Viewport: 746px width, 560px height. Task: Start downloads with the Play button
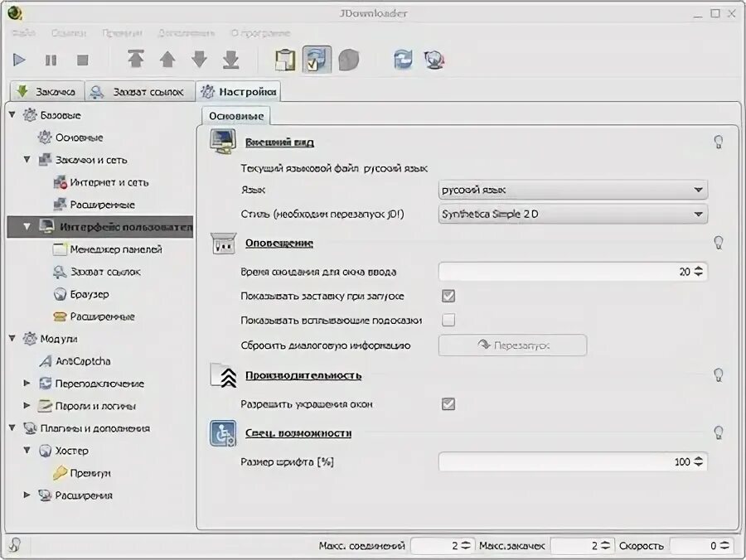[x=19, y=60]
